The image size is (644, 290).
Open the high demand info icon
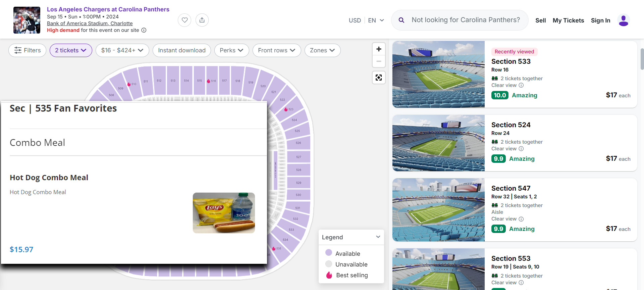click(144, 30)
